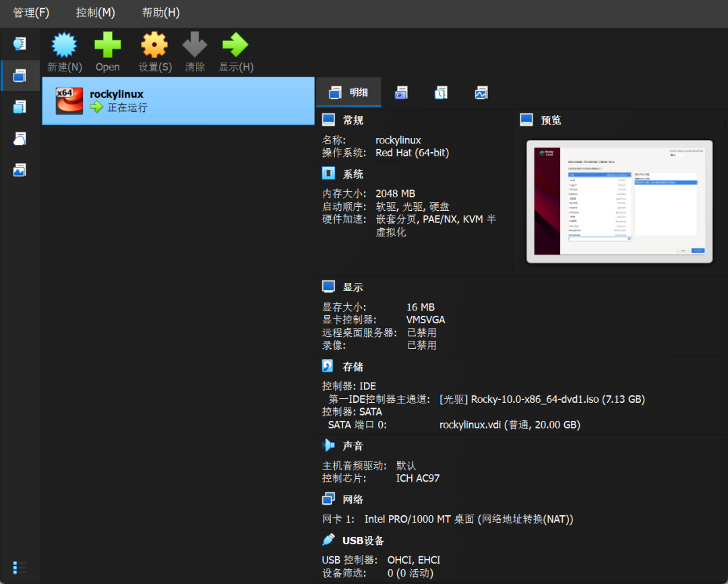Click the 已禁用 value for 远程桌面服务器
This screenshot has height=584, width=728.
point(421,333)
